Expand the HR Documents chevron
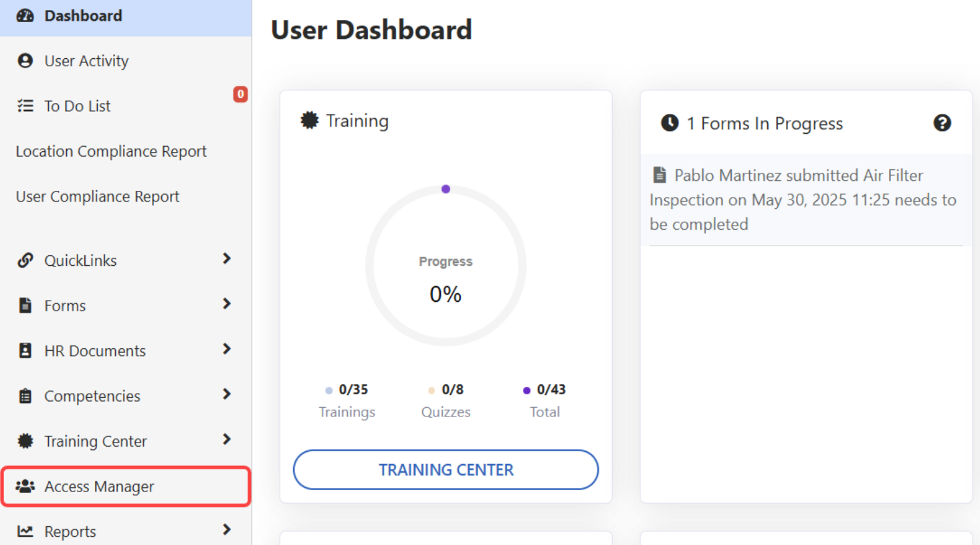Screen dimensions: 980x545 click(x=227, y=349)
